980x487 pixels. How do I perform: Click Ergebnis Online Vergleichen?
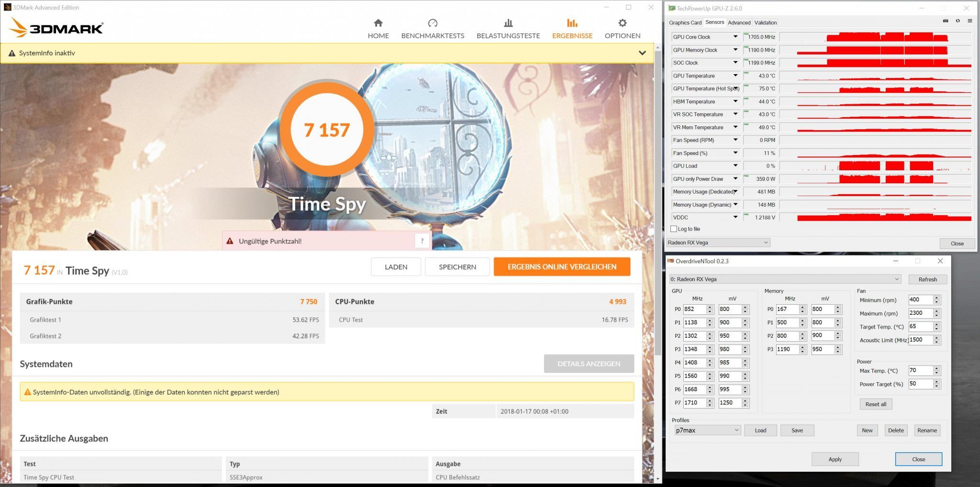pos(562,266)
